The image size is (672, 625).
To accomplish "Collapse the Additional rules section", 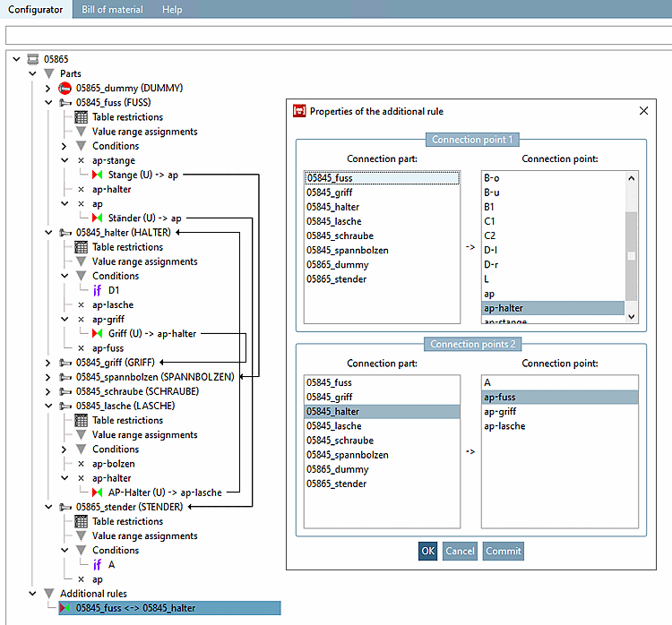I will 33,594.
